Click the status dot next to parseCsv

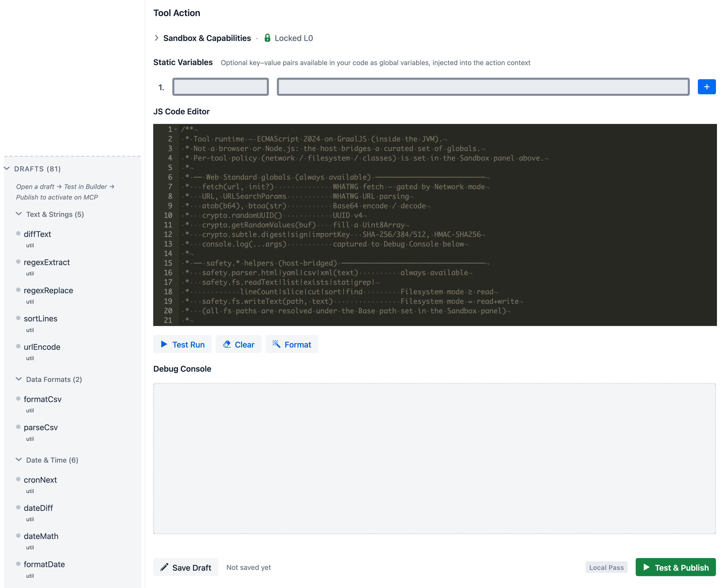coord(18,426)
